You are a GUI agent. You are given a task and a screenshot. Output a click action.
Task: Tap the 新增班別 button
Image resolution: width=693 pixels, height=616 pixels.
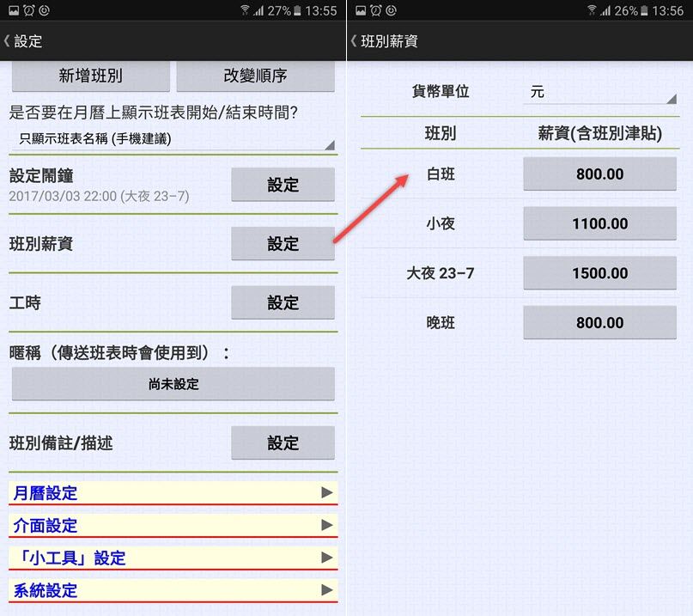click(91, 76)
